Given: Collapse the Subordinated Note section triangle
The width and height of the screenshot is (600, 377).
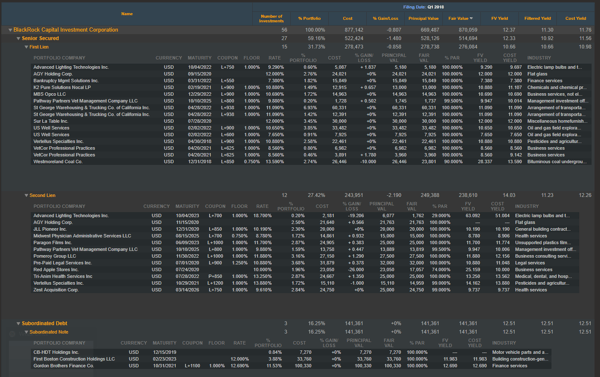Looking at the screenshot, I should tap(26, 332).
